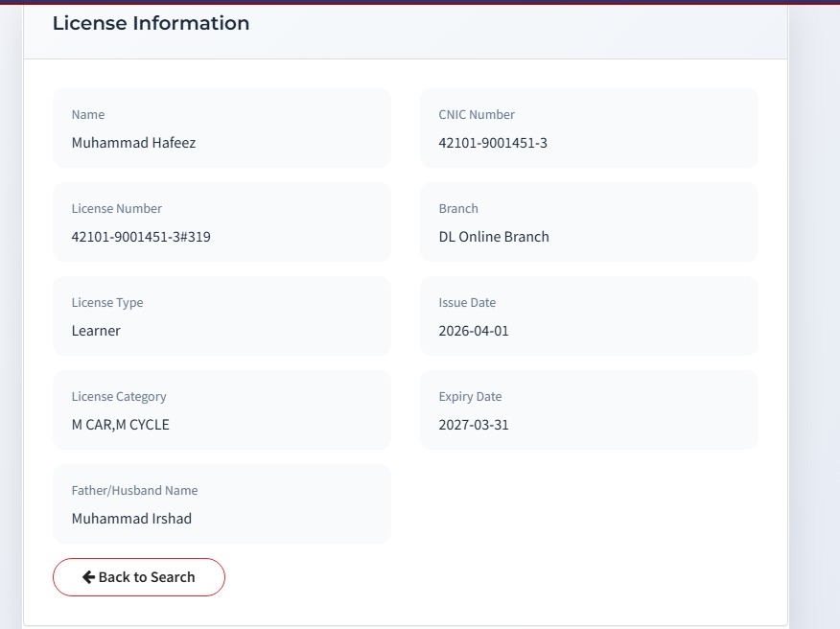Click the expiry date 2027-03-31
The image size is (840, 629).
(474, 425)
